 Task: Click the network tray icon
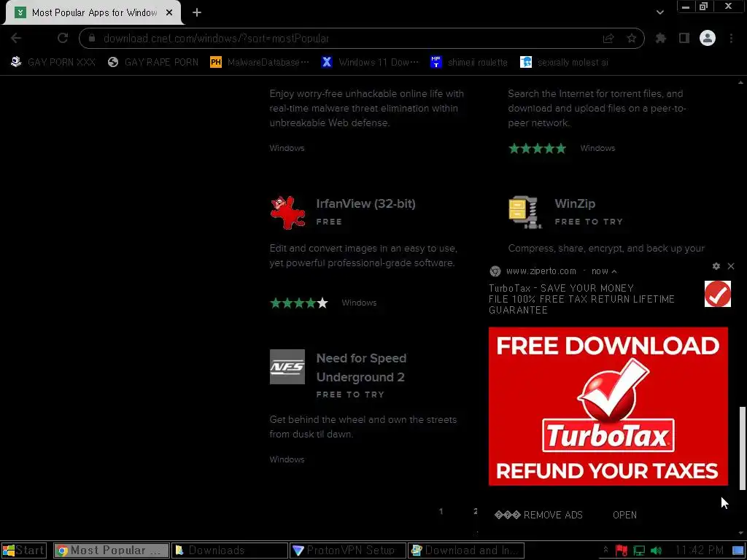click(639, 551)
